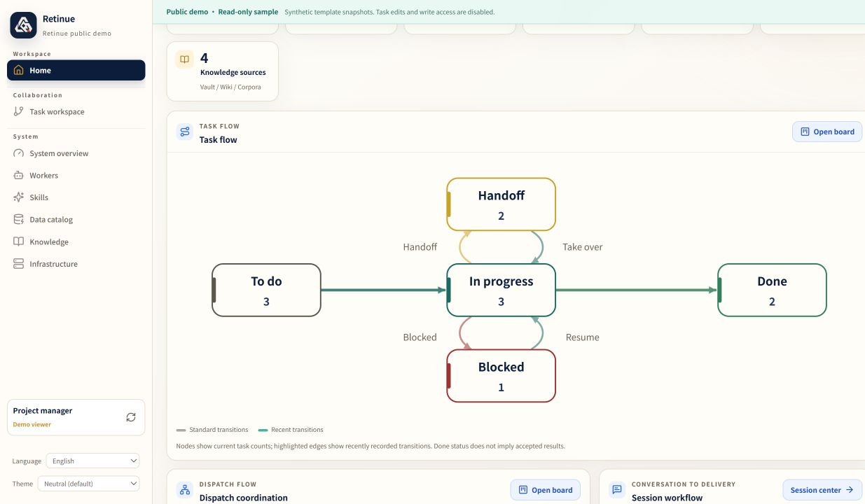Click the Standard transitions legend swatch
The image size is (865, 504).
point(181,430)
